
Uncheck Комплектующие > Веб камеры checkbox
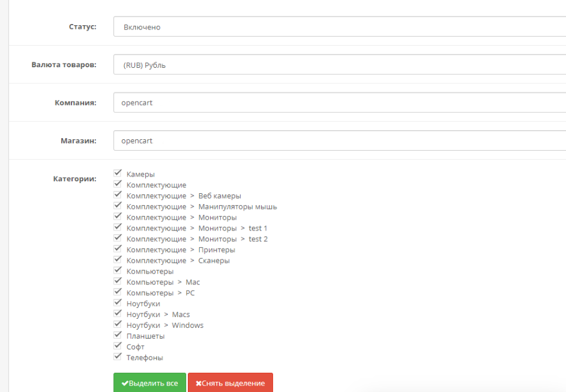tap(118, 195)
